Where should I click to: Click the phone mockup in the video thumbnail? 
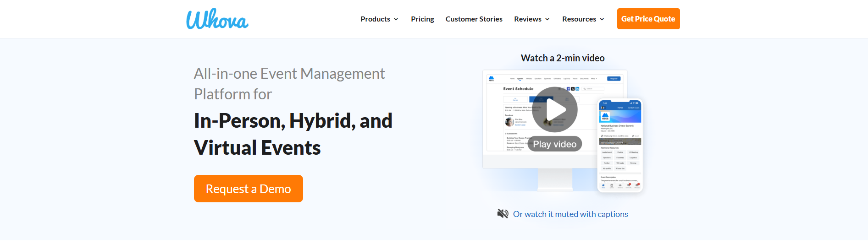(x=620, y=146)
